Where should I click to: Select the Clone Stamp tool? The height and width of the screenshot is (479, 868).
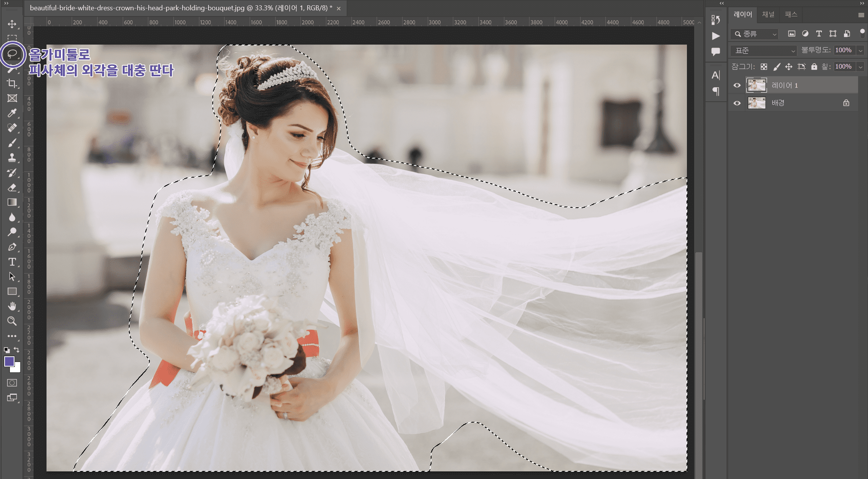click(x=12, y=157)
